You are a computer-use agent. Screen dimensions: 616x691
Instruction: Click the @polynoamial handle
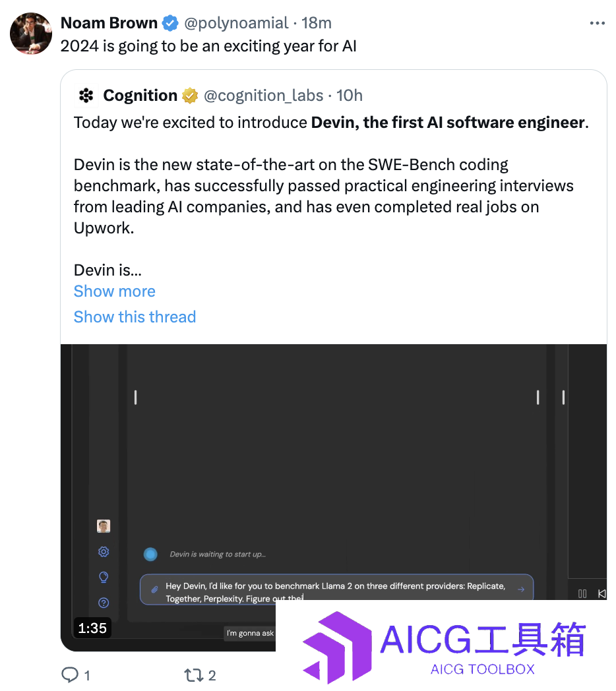tap(236, 23)
